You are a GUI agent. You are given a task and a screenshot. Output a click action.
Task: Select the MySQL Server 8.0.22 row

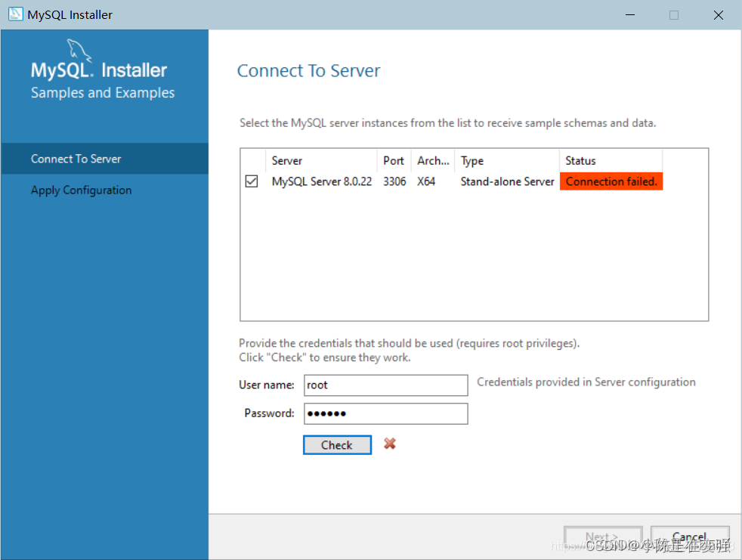click(x=321, y=181)
